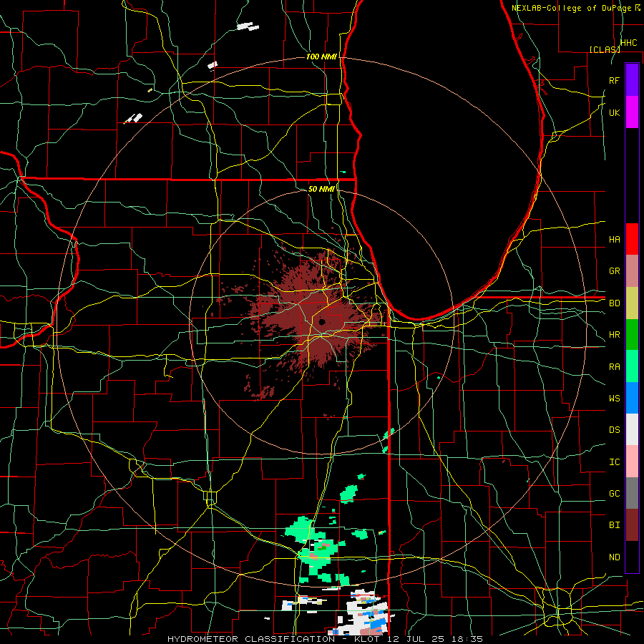Click the "50 NMI" range ring label

point(321,189)
